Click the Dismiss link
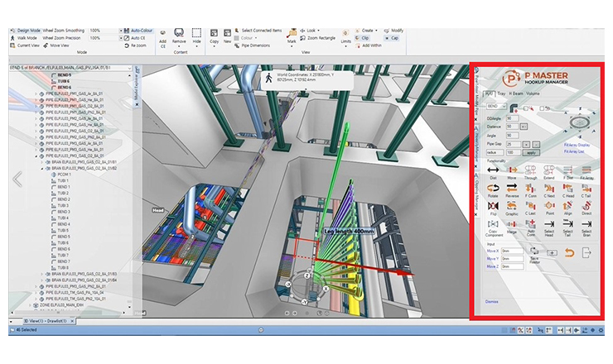This screenshot has width=613, height=364. coord(491,302)
